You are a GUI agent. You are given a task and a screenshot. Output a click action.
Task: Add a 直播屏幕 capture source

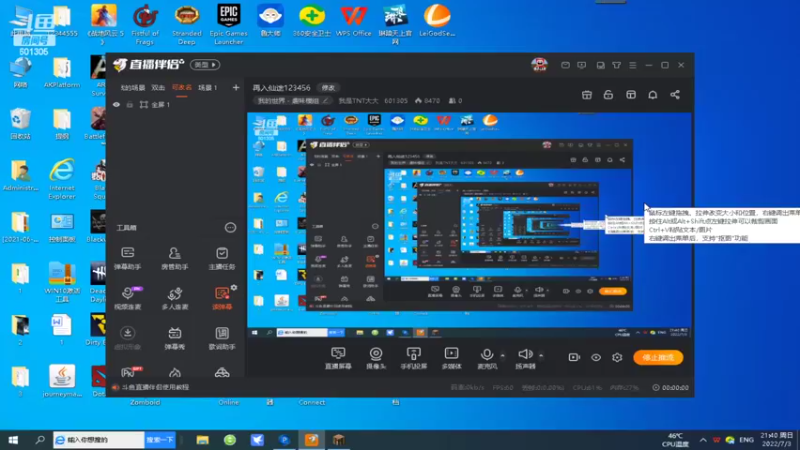[x=338, y=358]
